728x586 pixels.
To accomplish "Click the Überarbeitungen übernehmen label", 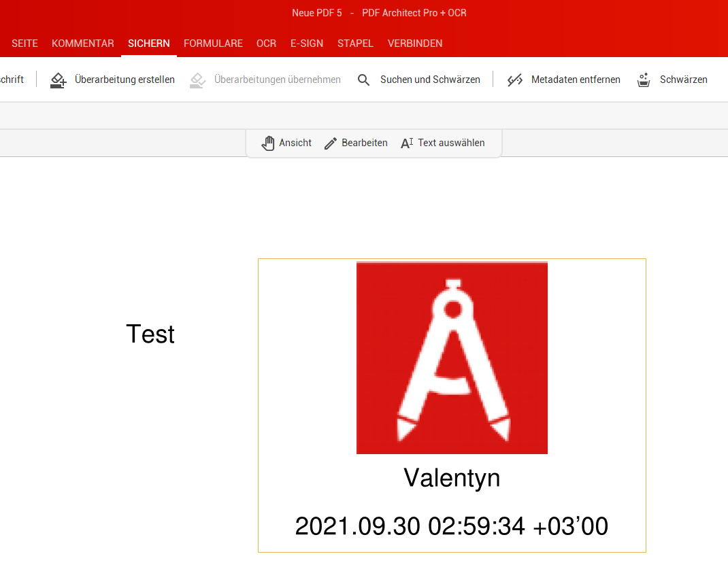I will click(x=277, y=80).
